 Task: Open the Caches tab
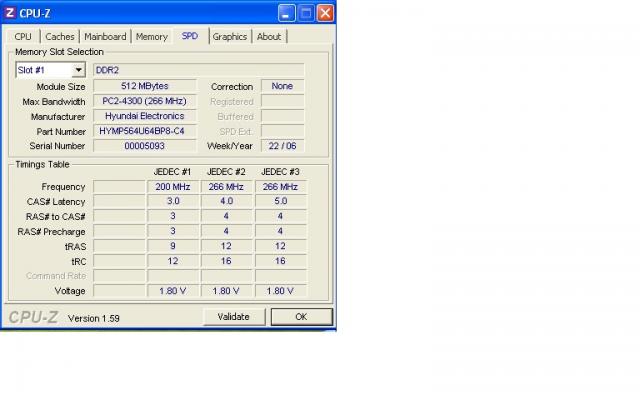tap(59, 37)
